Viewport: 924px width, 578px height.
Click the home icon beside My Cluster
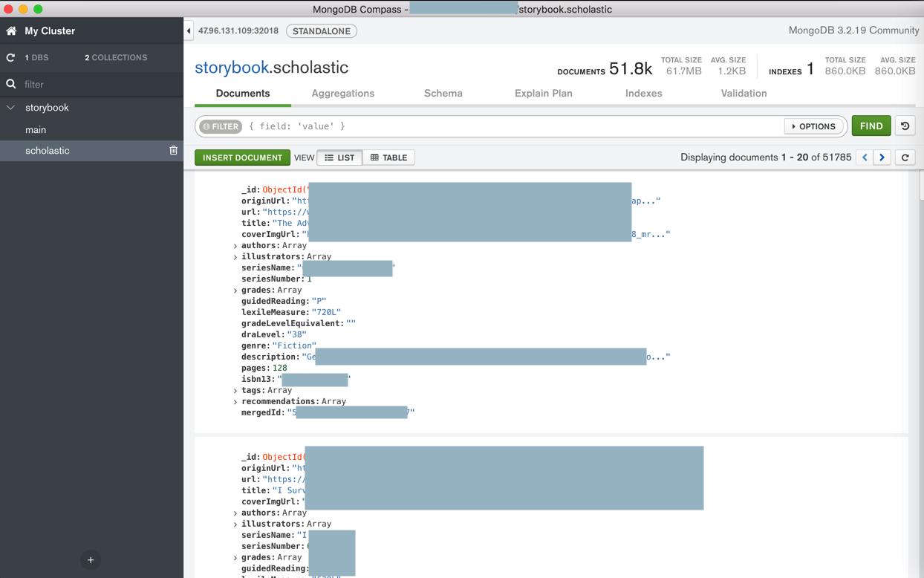click(11, 31)
